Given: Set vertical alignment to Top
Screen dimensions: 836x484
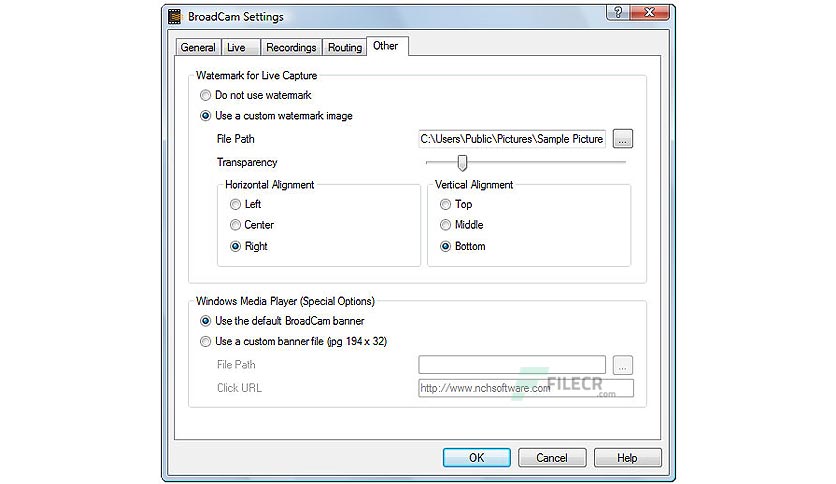Looking at the screenshot, I should tap(456, 204).
